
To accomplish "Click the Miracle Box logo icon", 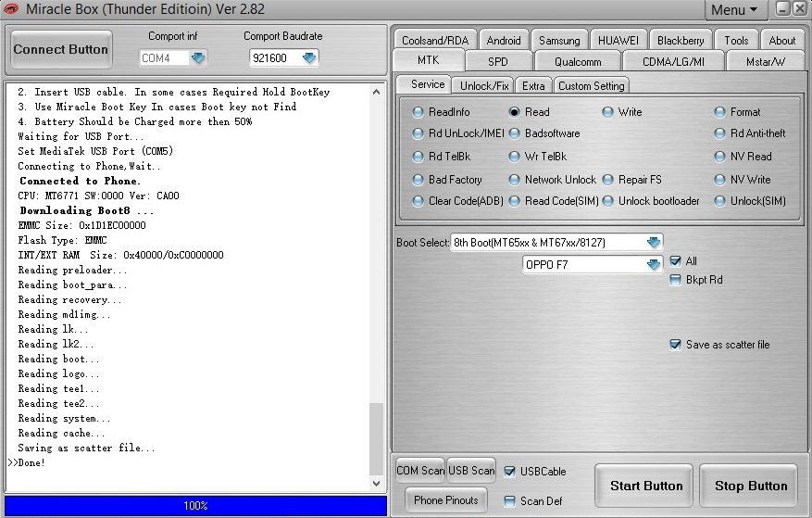I will [x=10, y=9].
